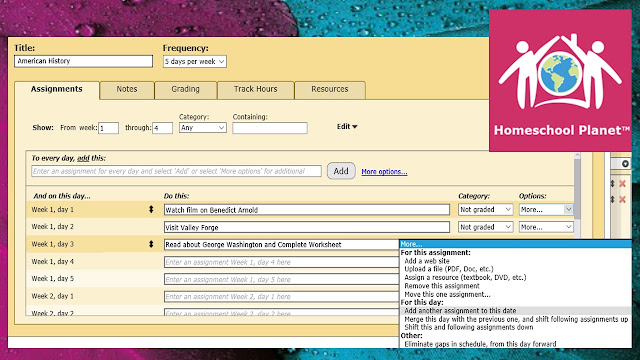
Task: Open the Category dropdown for Week 1, day 1
Action: coord(485,209)
